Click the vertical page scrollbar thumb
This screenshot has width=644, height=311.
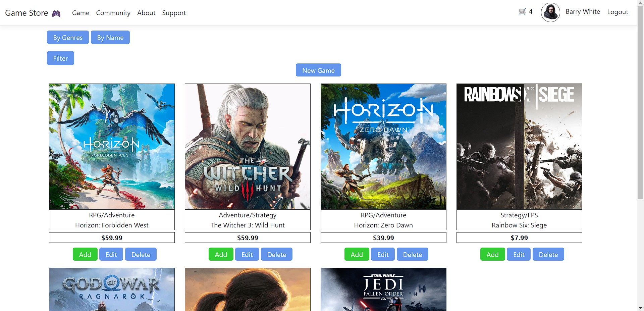(x=640, y=102)
